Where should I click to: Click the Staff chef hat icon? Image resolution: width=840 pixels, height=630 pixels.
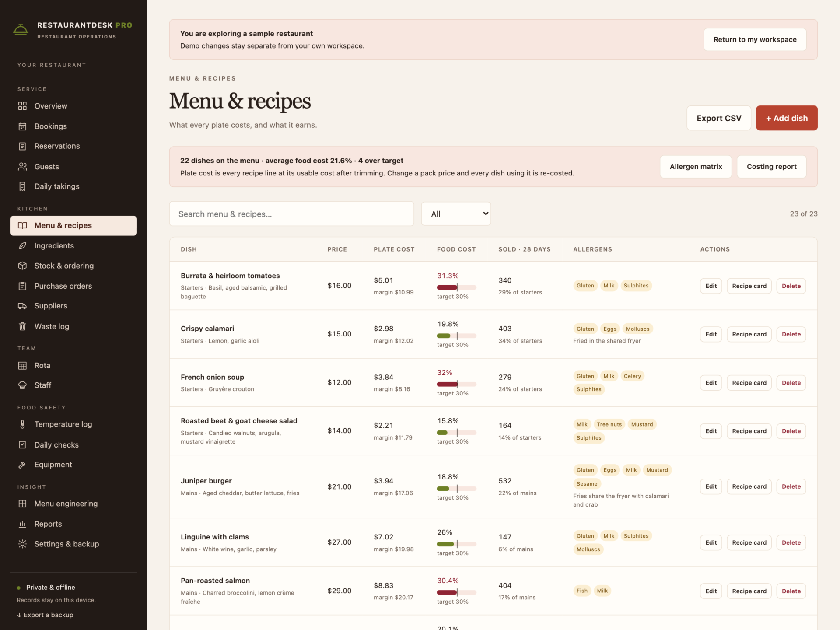(x=22, y=385)
